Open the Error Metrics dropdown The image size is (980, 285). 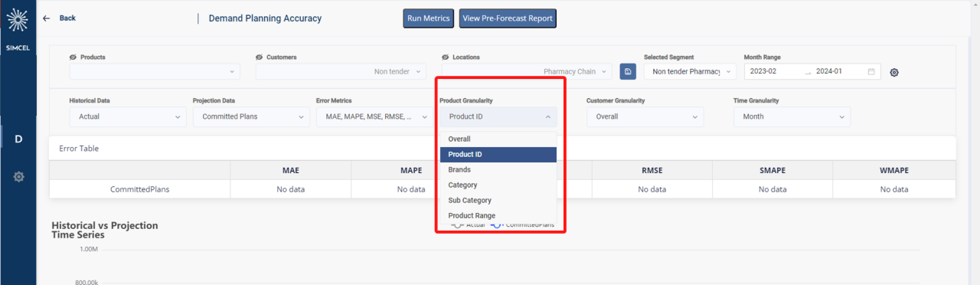pyautogui.click(x=374, y=116)
